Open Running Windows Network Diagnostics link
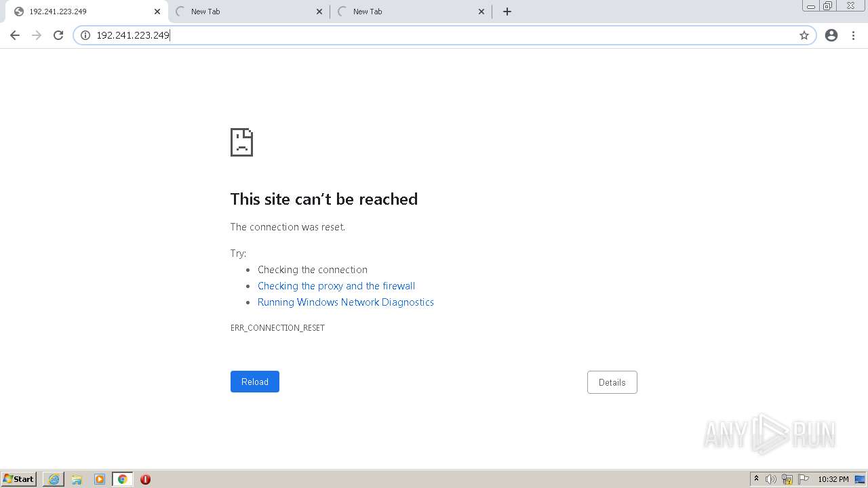The image size is (868, 488). [346, 302]
